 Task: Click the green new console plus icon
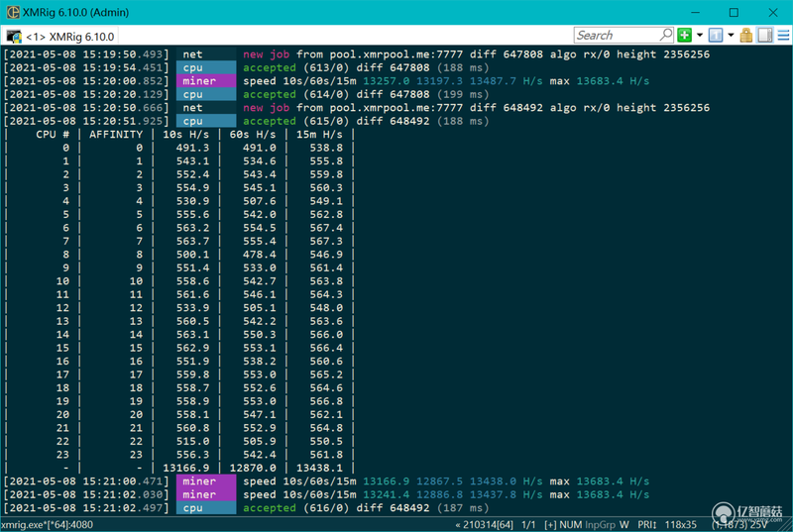(684, 35)
